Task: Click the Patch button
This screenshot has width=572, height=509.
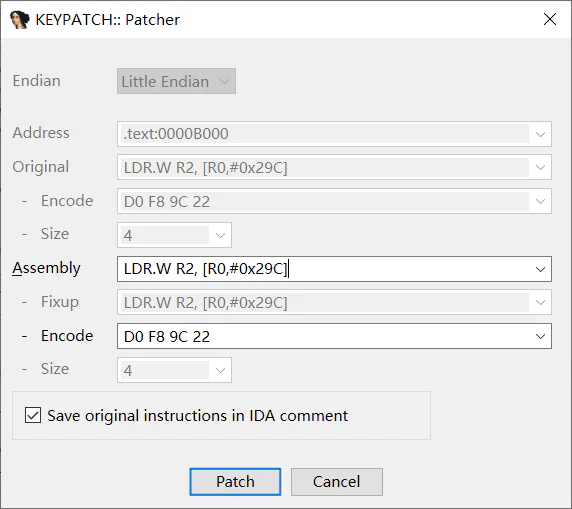Action: 235,482
